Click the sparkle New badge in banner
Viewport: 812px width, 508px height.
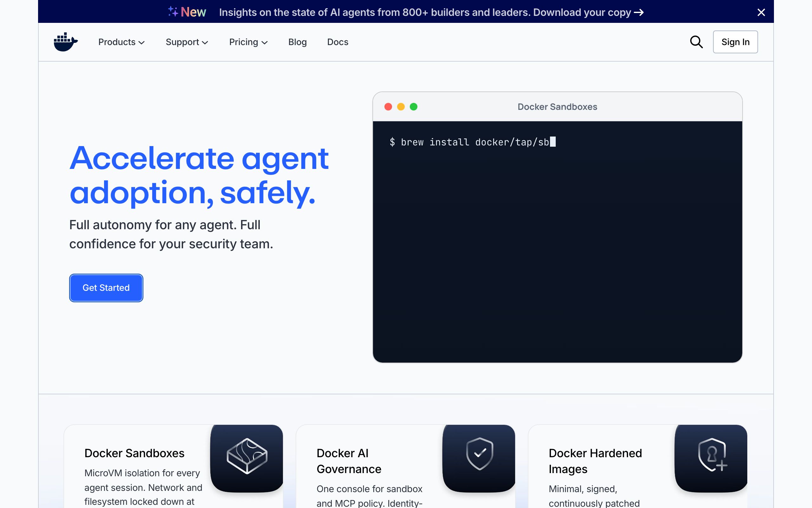(x=187, y=12)
